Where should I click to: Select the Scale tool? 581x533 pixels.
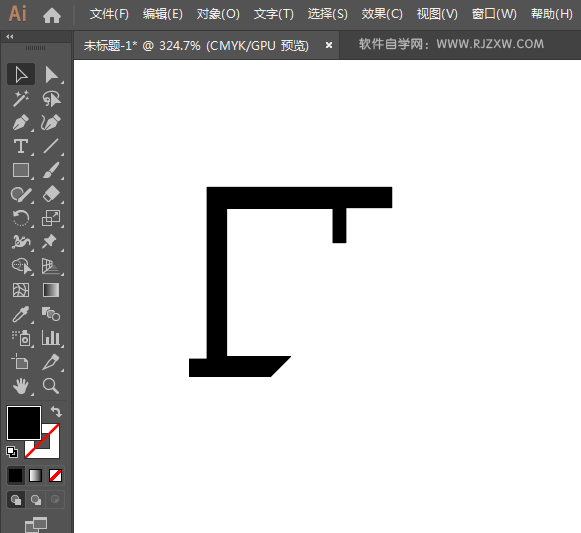[51, 218]
